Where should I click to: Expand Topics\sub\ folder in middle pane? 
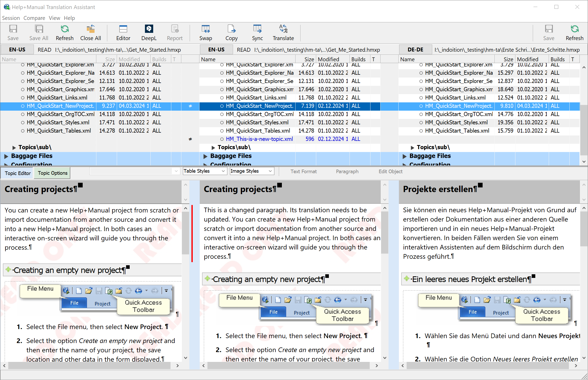tap(213, 148)
